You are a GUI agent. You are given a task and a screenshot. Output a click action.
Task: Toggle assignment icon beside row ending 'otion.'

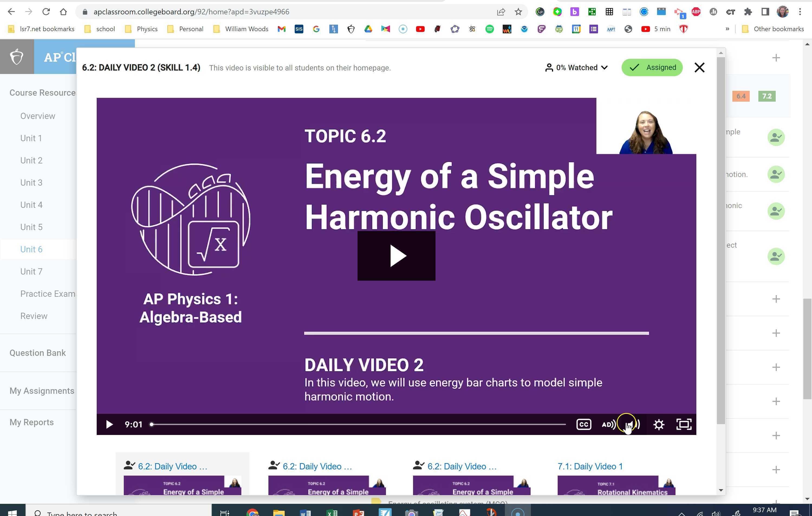[776, 174]
